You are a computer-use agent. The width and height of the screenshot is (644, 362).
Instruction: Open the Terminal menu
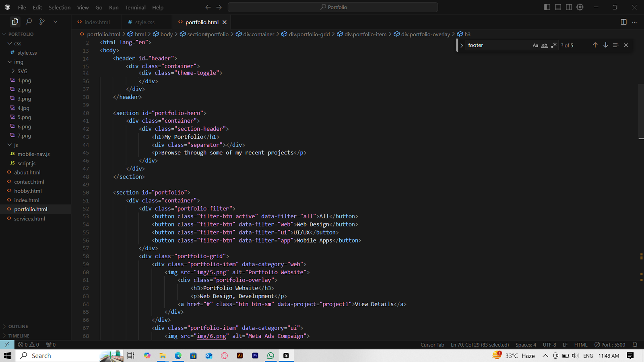pos(135,7)
